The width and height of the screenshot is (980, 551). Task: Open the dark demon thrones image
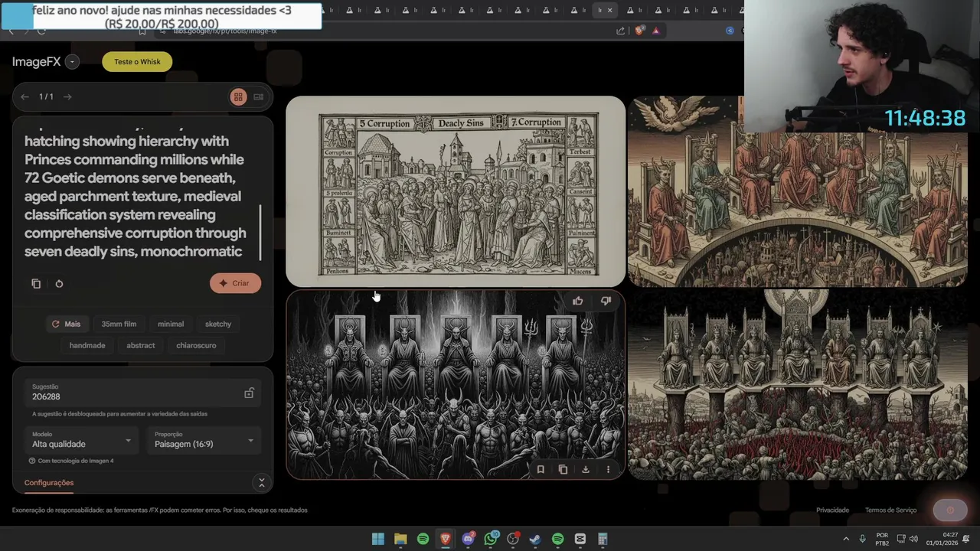tap(456, 384)
